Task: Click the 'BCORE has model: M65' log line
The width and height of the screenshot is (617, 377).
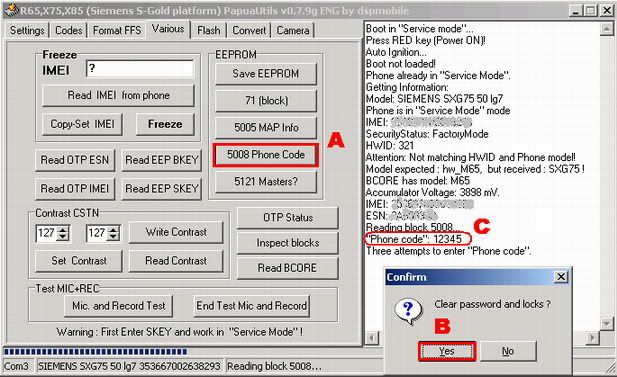Action: 418,181
